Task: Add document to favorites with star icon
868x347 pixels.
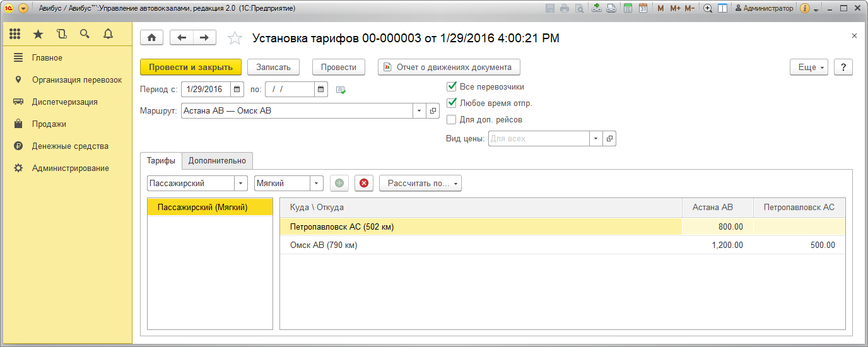Action: click(235, 38)
